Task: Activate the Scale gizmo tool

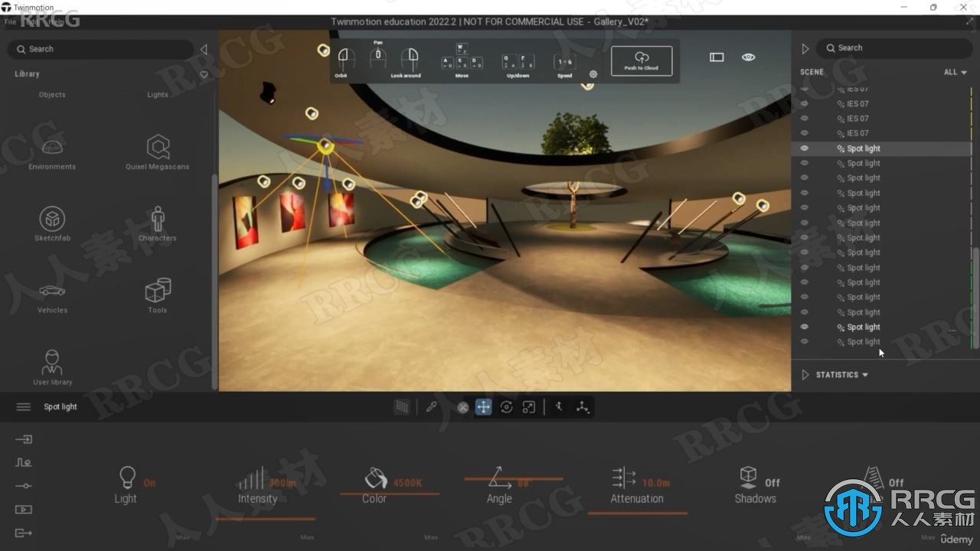Action: click(x=528, y=407)
